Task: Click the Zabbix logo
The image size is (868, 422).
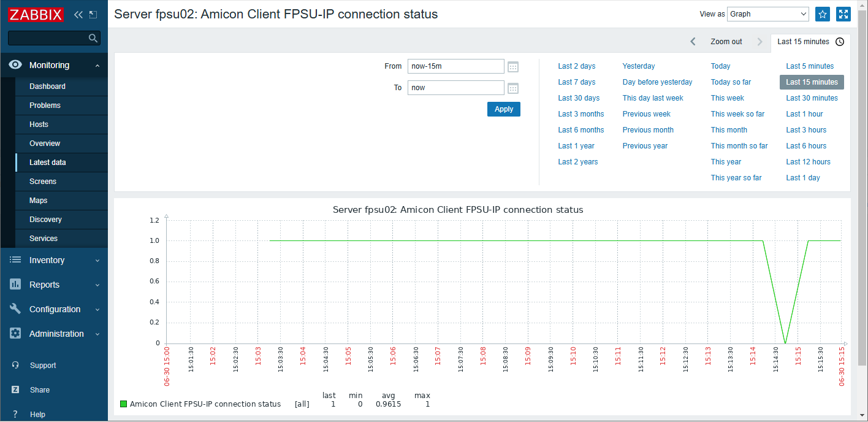Action: 36,15
